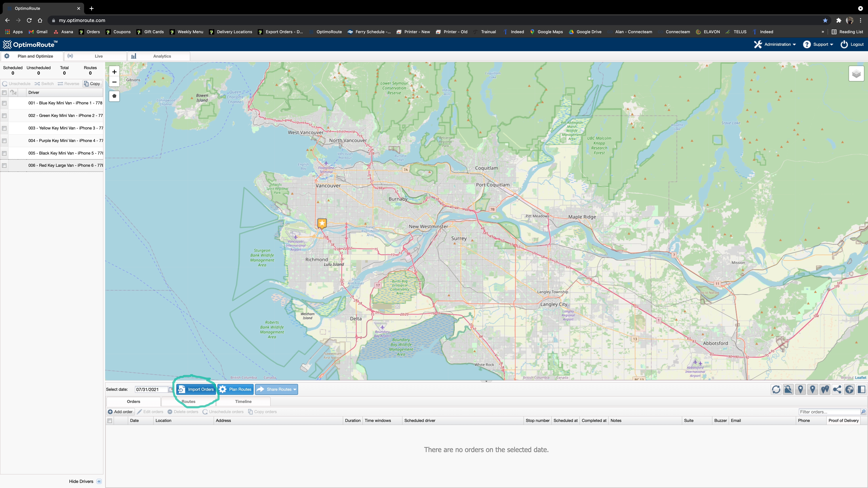This screenshot has width=868, height=488.
Task: Check the 001 - Blue Key Mini Van driver
Action: pyautogui.click(x=4, y=103)
